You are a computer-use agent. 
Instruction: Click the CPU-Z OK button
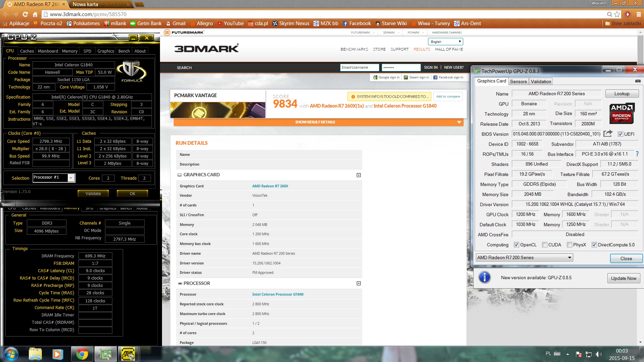point(132,193)
